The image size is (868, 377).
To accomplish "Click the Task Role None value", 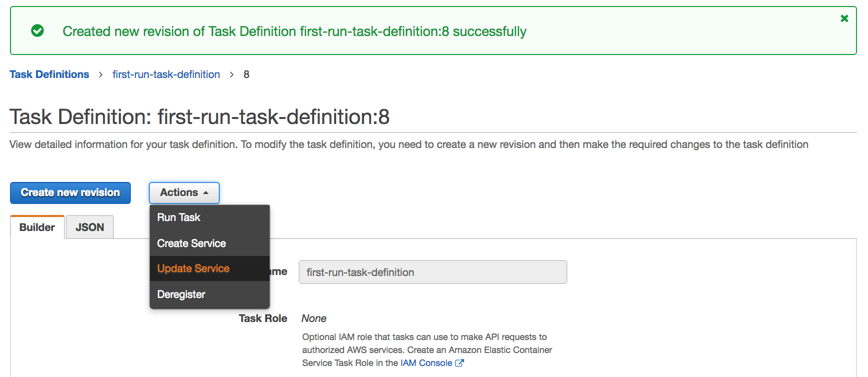I will click(x=314, y=318).
